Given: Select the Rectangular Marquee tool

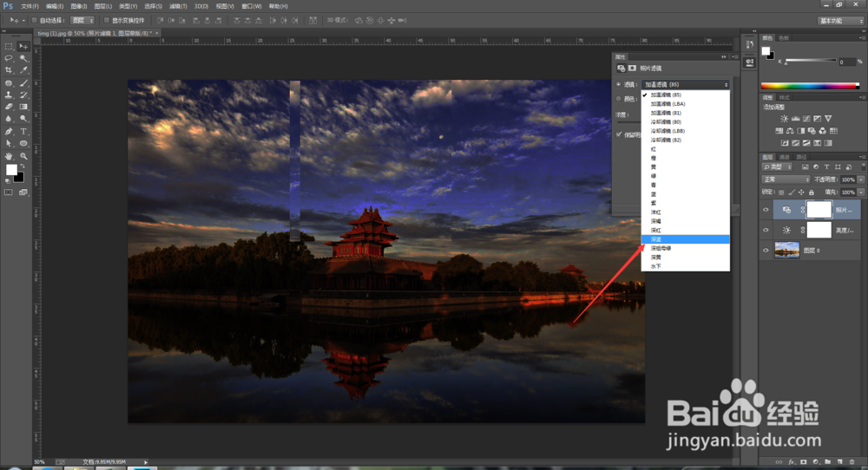Looking at the screenshot, I should click(9, 47).
